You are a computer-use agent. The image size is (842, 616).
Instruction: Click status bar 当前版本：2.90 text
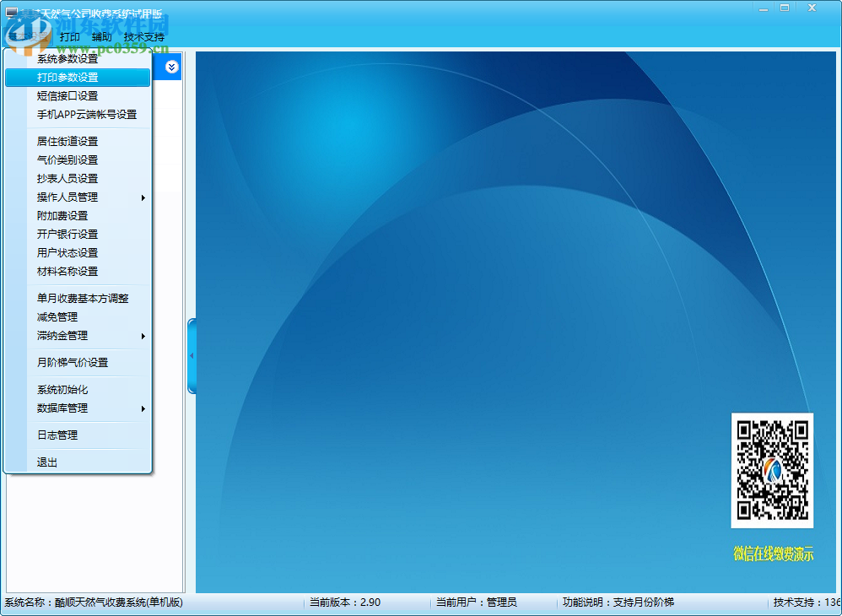point(345,602)
